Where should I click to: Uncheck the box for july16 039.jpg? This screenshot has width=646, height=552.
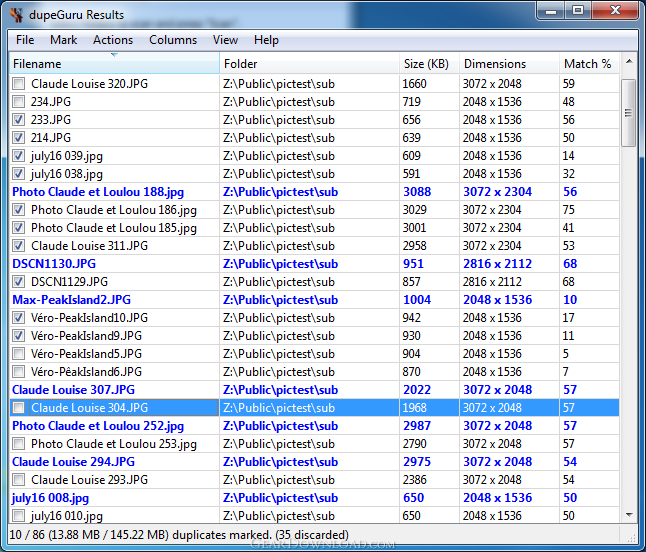point(18,156)
